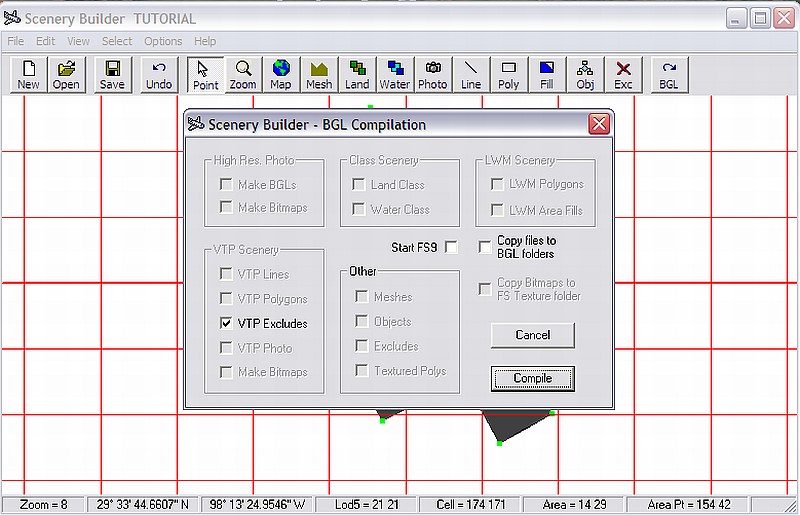Toggle the VTP Photo checkbox

pos(226,348)
